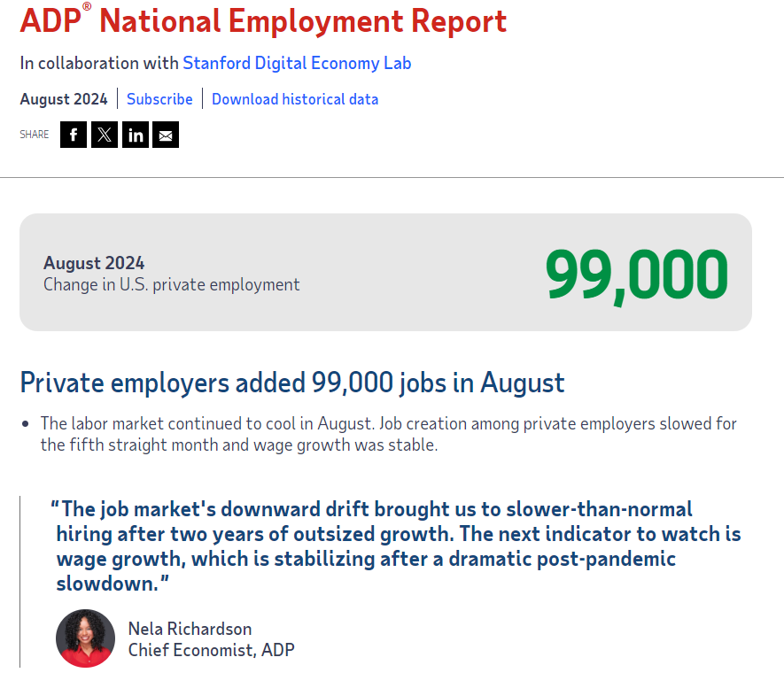Viewport: 784px width, 696px height.
Task: Click 'Change in U.S. private employment' label
Action: [171, 284]
